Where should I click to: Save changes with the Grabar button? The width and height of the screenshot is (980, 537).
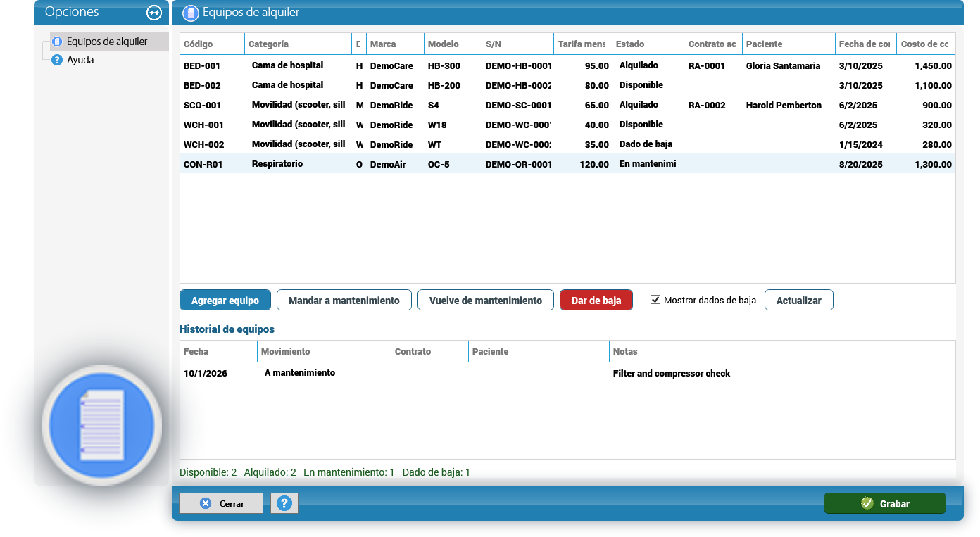tap(885, 504)
